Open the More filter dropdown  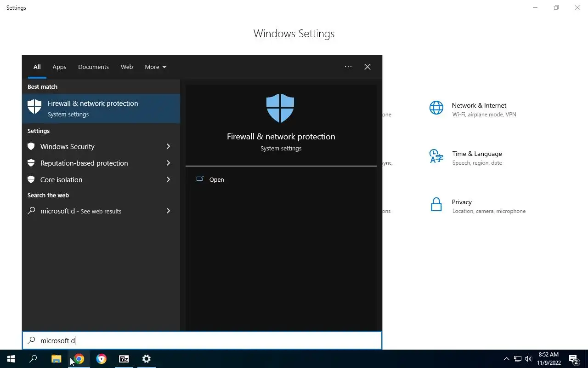click(156, 67)
